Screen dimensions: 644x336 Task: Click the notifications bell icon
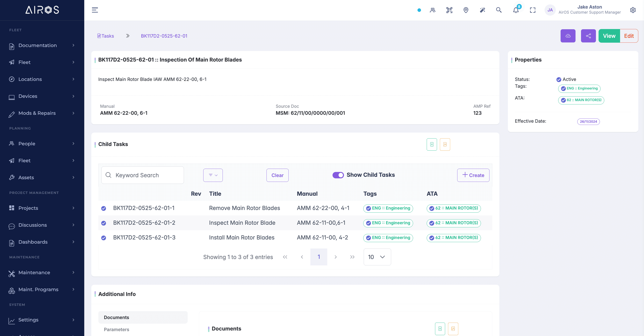pos(516,10)
